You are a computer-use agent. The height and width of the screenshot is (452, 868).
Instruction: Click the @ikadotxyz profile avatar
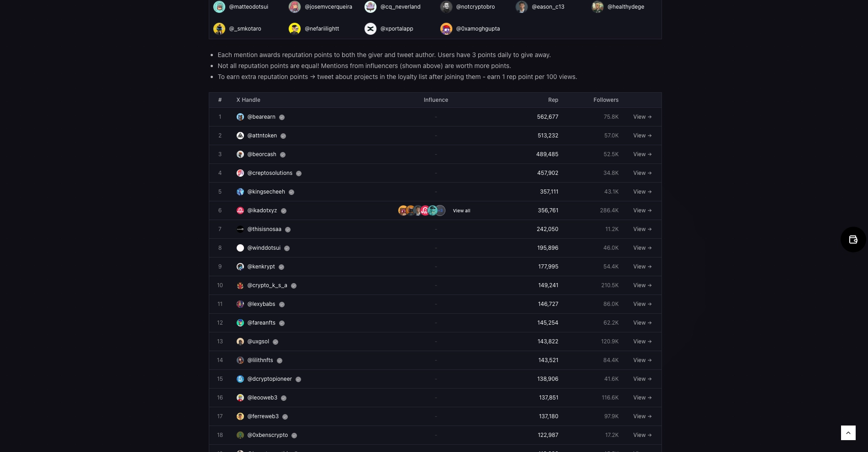coord(240,210)
